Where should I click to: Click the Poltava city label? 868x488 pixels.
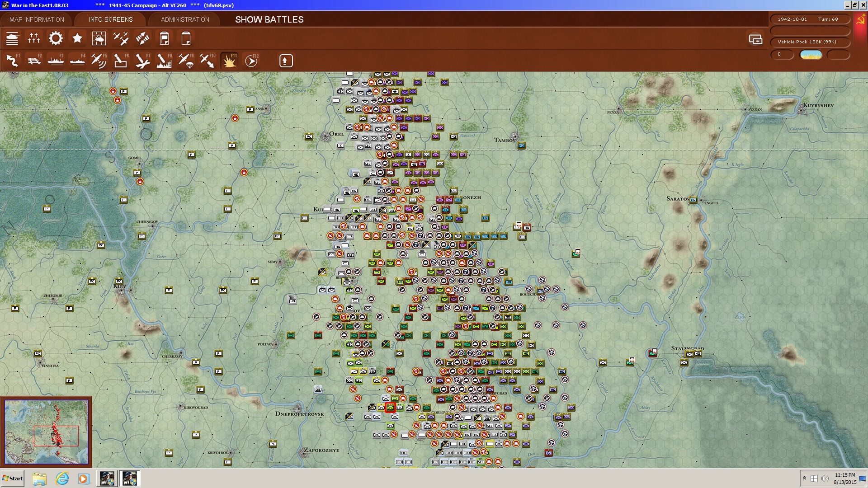(265, 344)
